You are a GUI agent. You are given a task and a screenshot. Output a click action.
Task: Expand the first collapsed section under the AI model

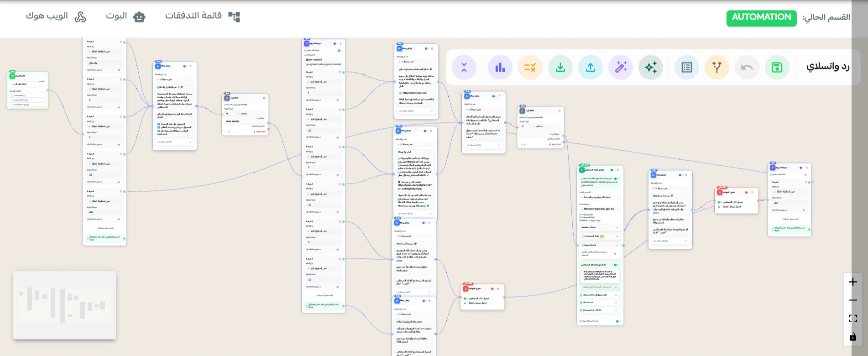click(x=600, y=227)
